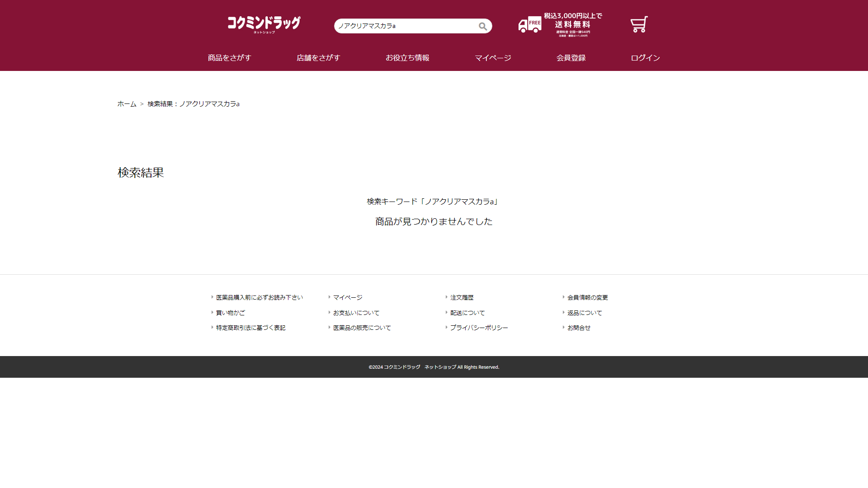Click inside the search text field
The width and height of the screenshot is (868, 488).
[x=405, y=26]
